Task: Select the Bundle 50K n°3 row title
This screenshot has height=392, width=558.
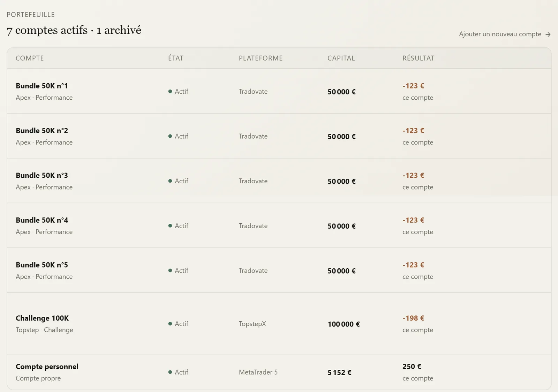Action: coord(42,175)
